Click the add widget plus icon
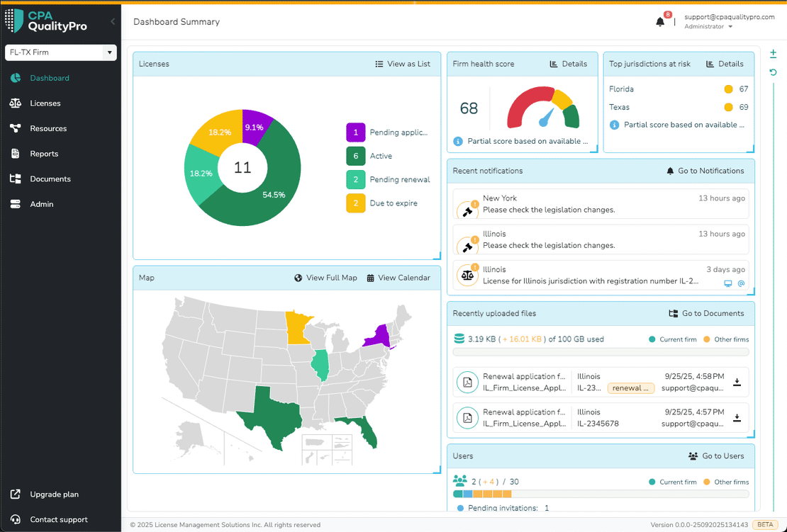 point(774,54)
